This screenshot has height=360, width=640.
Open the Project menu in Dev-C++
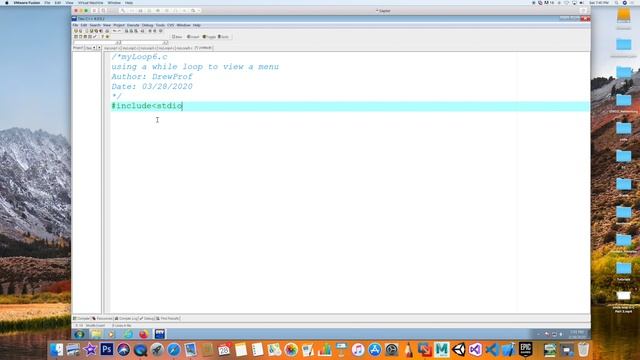tap(119, 25)
